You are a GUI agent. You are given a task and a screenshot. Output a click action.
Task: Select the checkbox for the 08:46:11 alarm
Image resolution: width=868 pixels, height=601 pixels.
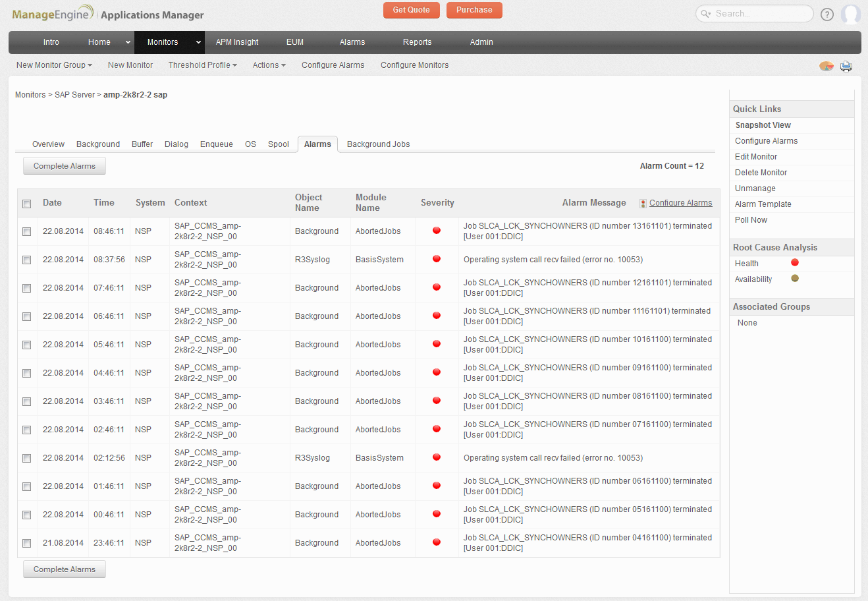(27, 231)
